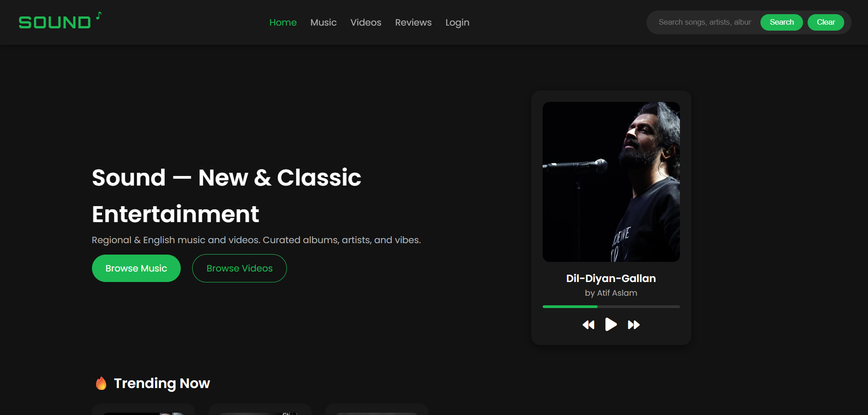Play the song Dil-Diyan-Gallan

pos(611,325)
